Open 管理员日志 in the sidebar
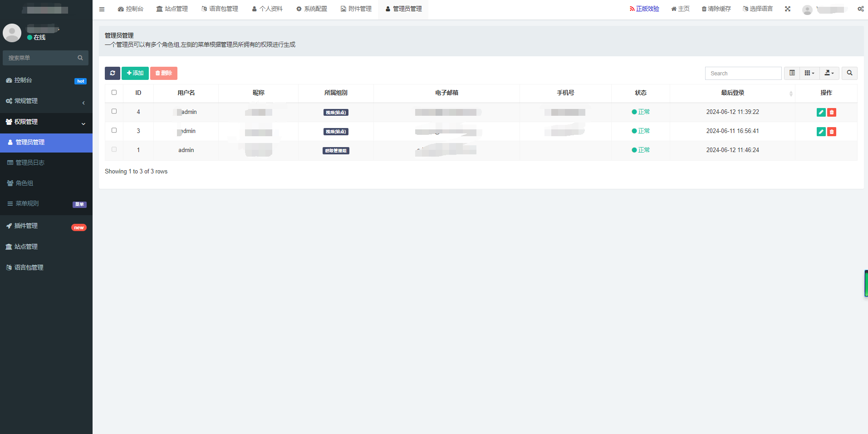Viewport: 868px width, 434px height. [30, 163]
